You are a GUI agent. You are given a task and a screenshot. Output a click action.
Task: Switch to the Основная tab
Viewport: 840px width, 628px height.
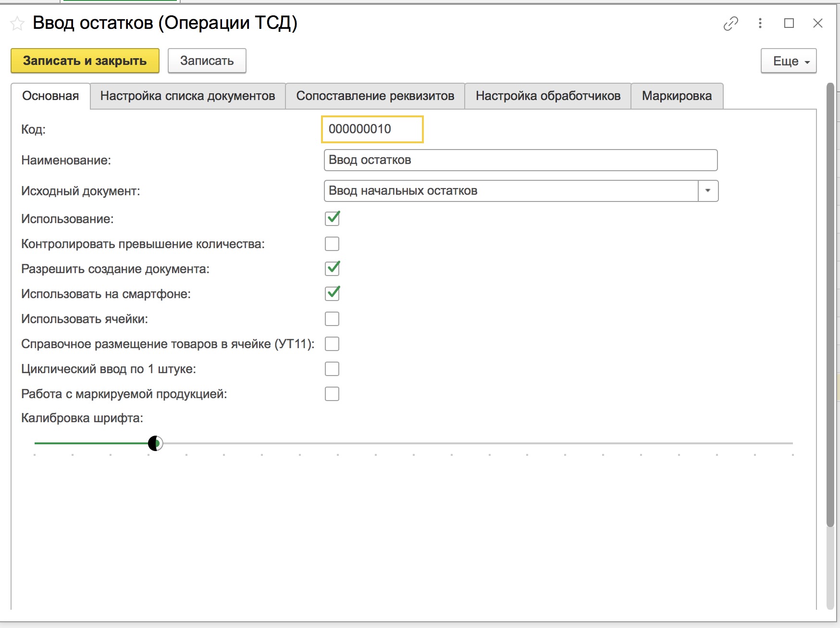tap(50, 96)
